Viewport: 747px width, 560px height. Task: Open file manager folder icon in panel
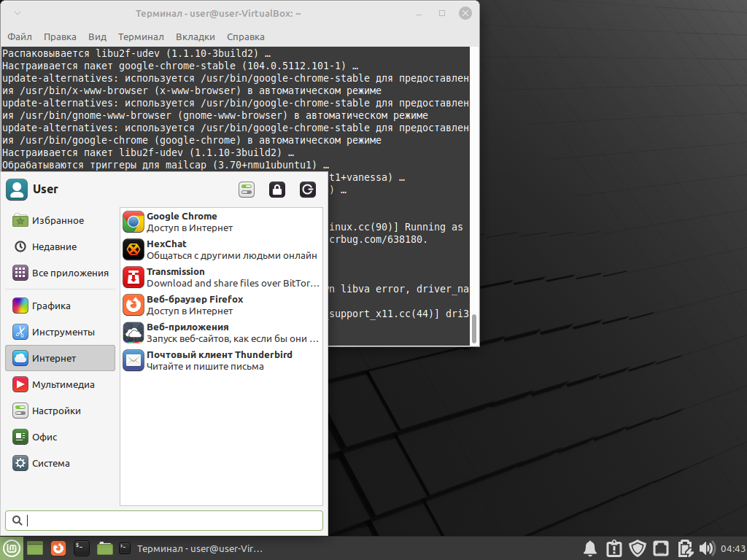(105, 548)
